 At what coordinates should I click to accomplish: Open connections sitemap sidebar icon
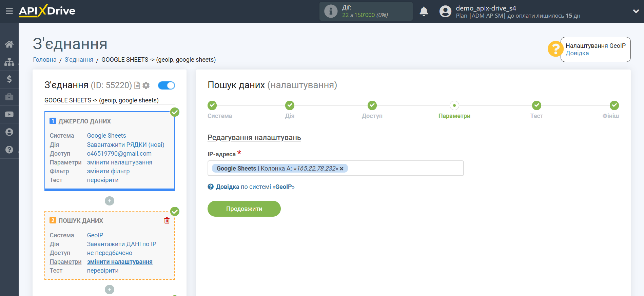tap(9, 62)
